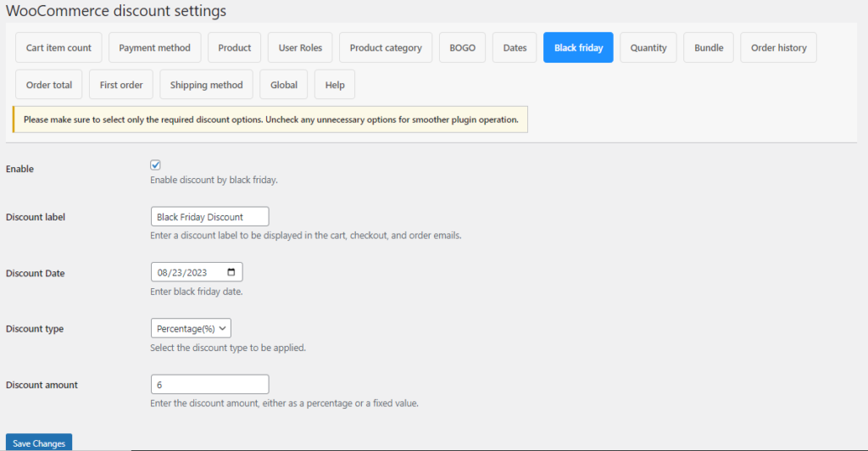The height and width of the screenshot is (451, 868).
Task: Switch to the Payment method tab
Action: coord(154,47)
